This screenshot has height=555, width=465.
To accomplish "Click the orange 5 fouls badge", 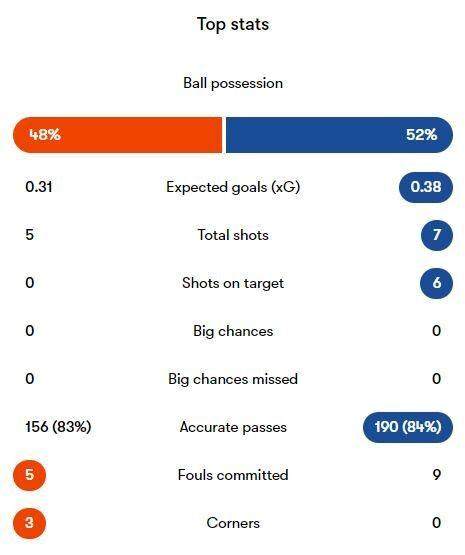I will coord(29,475).
